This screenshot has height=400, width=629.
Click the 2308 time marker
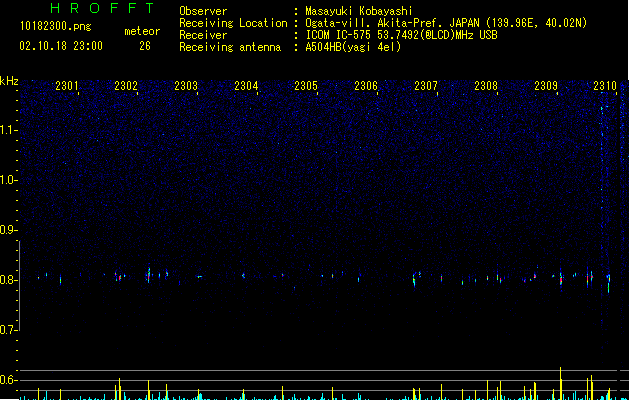[486, 86]
